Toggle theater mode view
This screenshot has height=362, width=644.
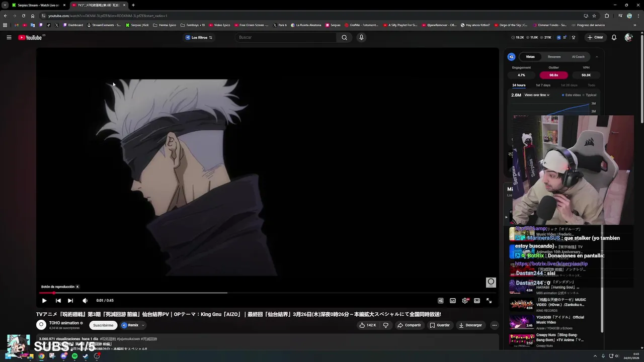coord(477,301)
